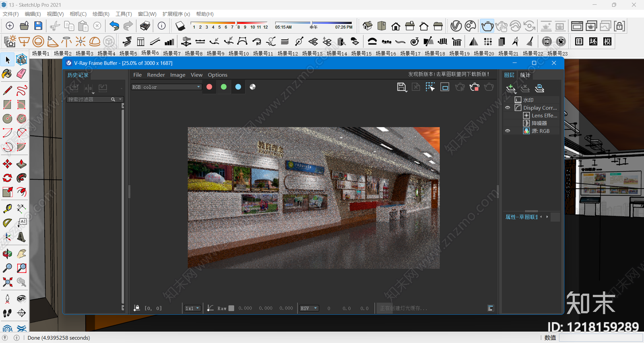Image resolution: width=644 pixels, height=343 pixels.
Task: Open the HSV color mode dropdown
Action: click(309, 308)
